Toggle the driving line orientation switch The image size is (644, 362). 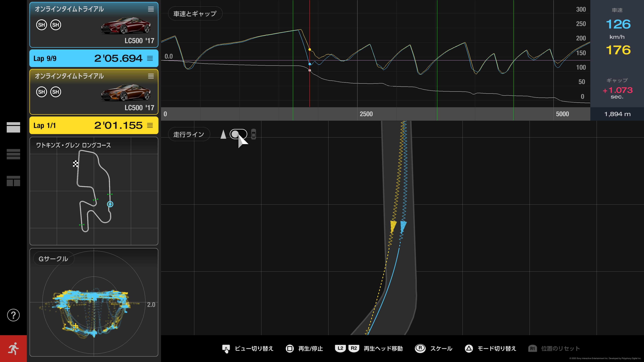click(x=238, y=134)
